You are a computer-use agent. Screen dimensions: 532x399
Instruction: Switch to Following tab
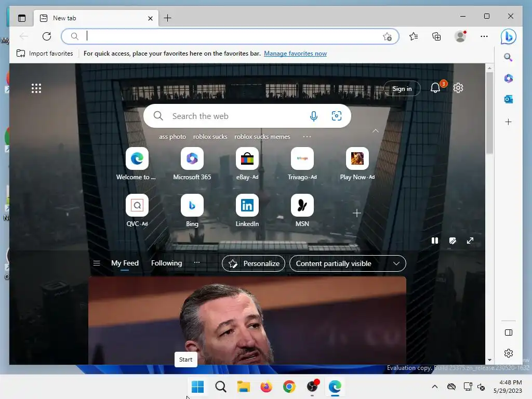pos(167,263)
